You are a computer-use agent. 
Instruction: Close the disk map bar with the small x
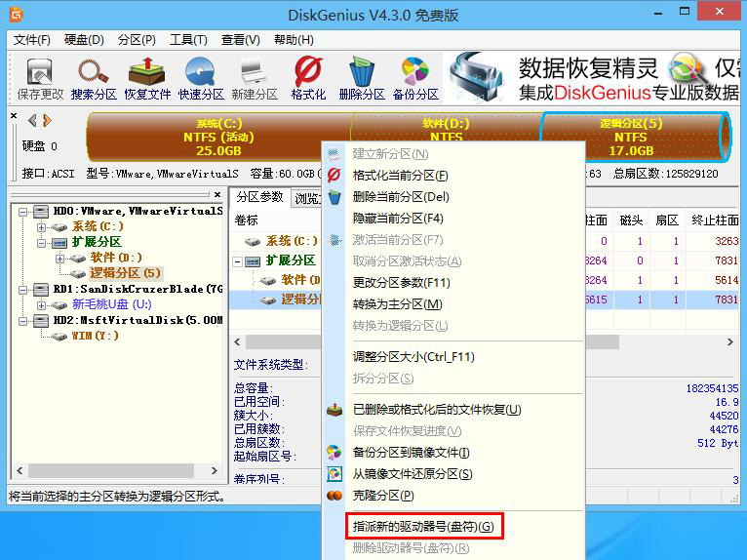14,115
